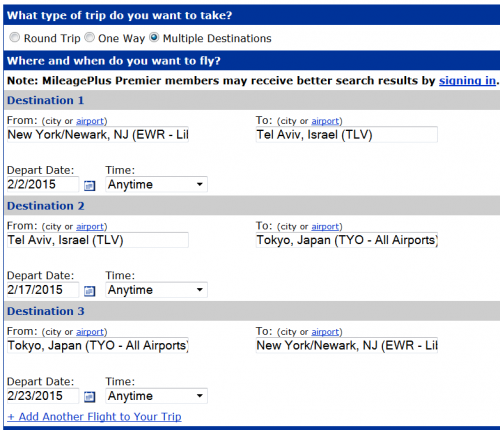Open airport link in Destination 1 From label
Image resolution: width=500 pixels, height=430 pixels.
click(x=90, y=121)
